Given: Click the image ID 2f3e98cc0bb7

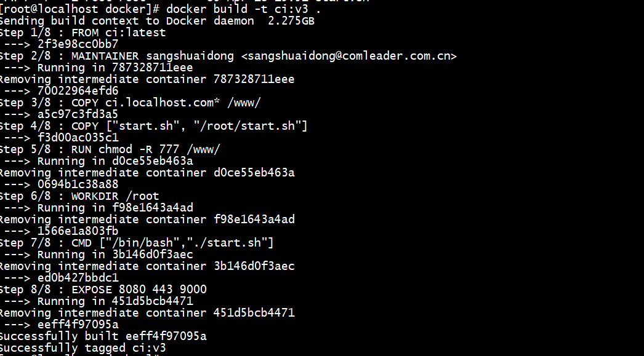Looking at the screenshot, I should 78,44.
